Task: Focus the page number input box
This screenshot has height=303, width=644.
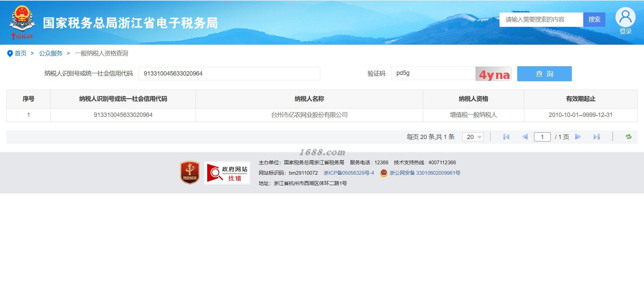Action: click(x=542, y=137)
